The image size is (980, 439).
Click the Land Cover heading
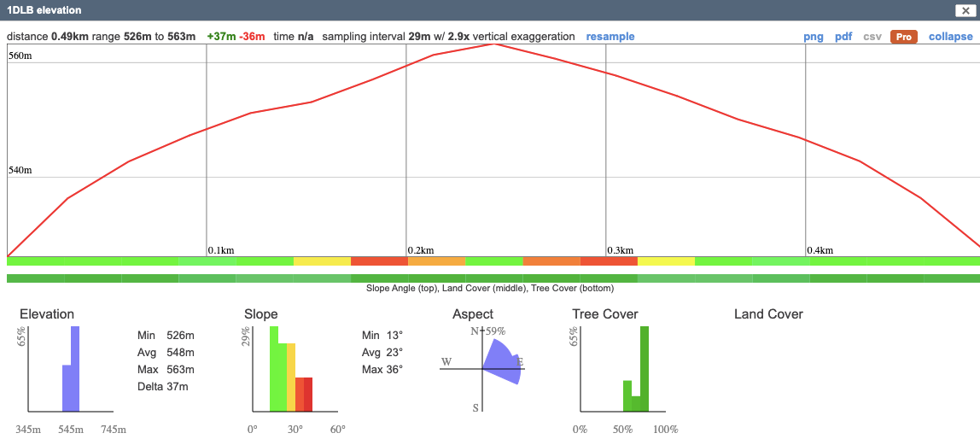tap(768, 314)
